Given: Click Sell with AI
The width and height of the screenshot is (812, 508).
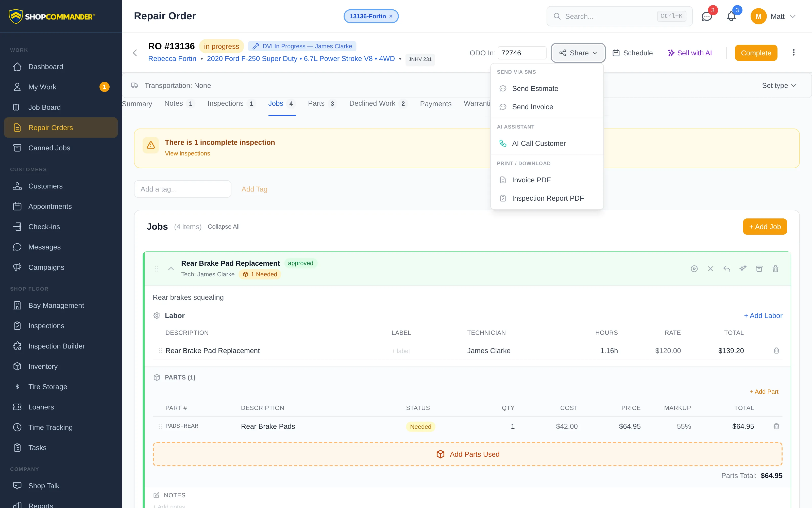Looking at the screenshot, I should pyautogui.click(x=689, y=53).
